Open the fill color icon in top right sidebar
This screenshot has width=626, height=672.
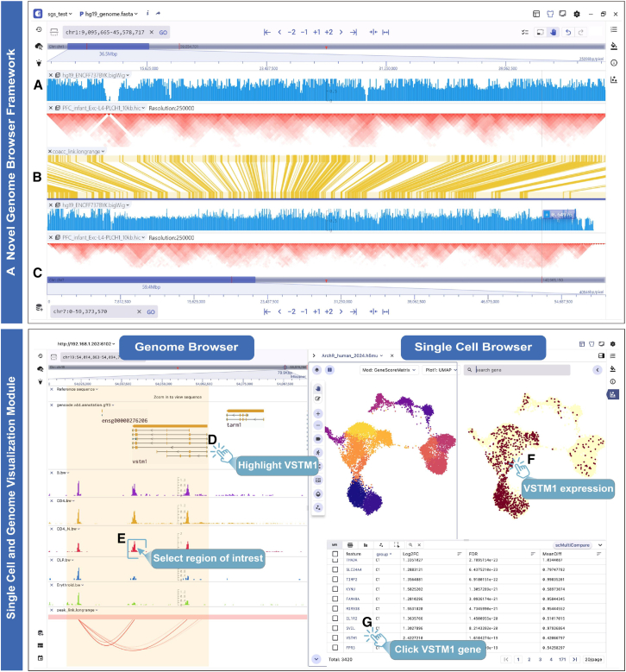[614, 46]
